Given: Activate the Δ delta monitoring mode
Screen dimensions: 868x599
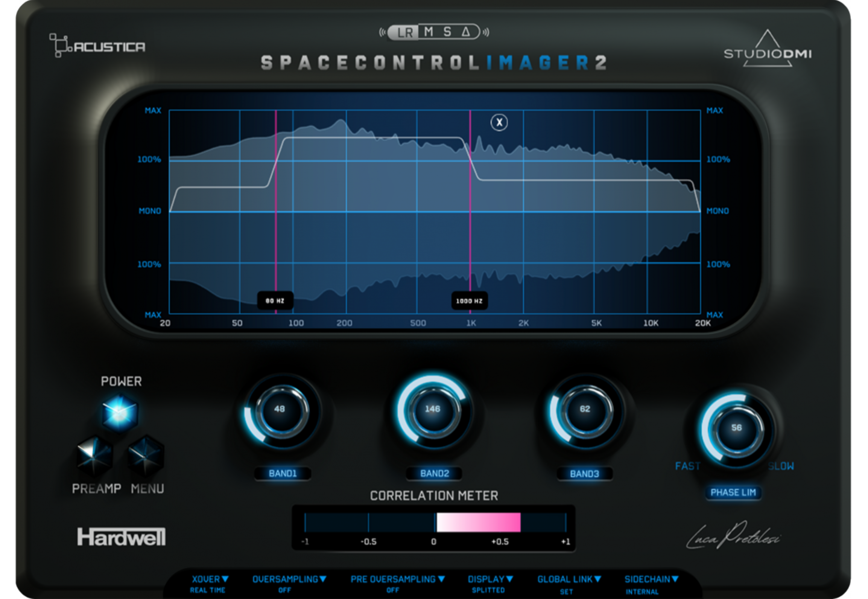Looking at the screenshot, I should tap(466, 32).
